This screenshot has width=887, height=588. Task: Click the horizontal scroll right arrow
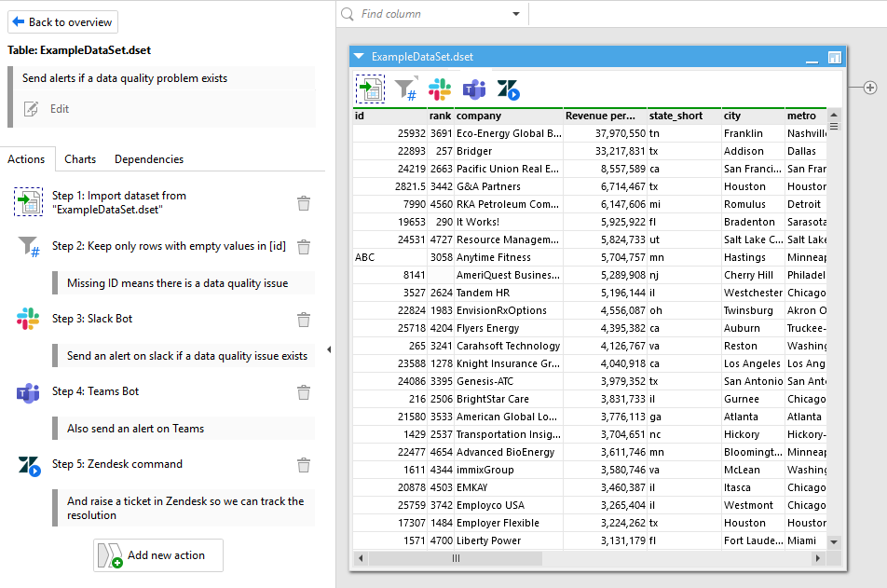pos(817,558)
